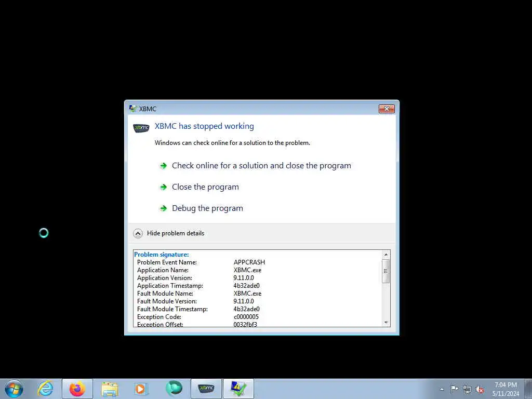Show hidden system tray icons

click(442, 389)
